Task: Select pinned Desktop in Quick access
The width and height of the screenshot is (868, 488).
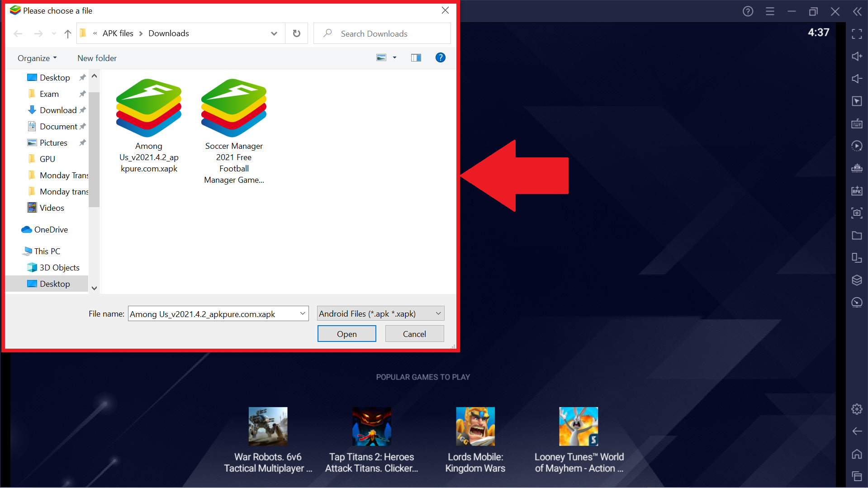Action: [54, 78]
